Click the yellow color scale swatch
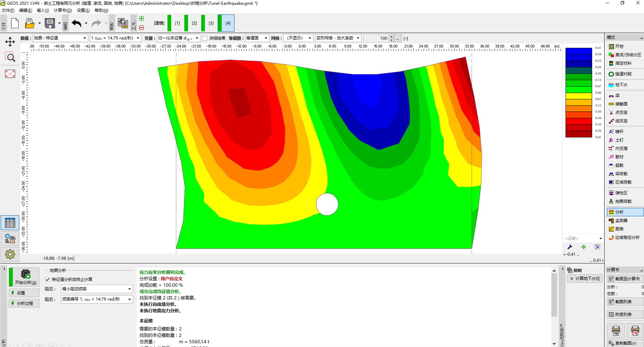 (579, 96)
